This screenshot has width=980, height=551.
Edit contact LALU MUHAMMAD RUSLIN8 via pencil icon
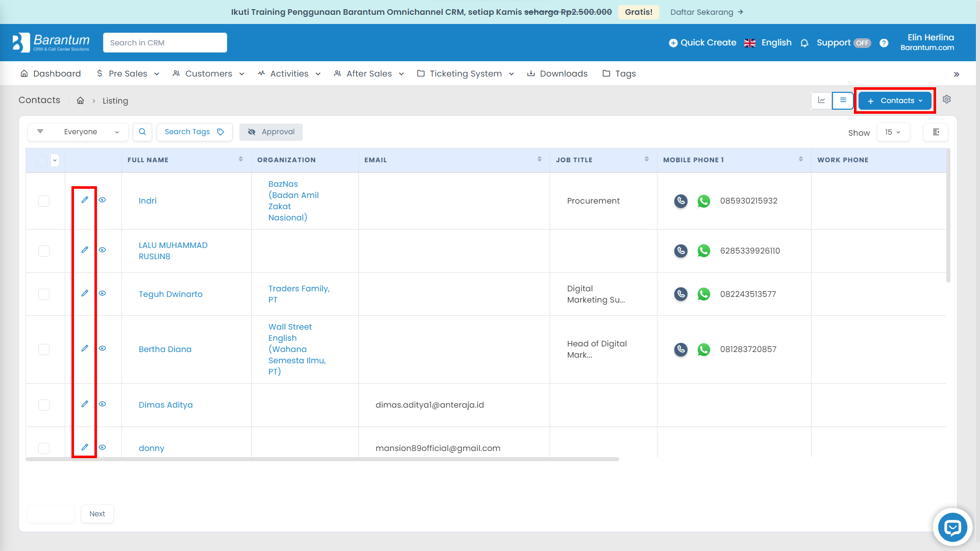tap(85, 250)
